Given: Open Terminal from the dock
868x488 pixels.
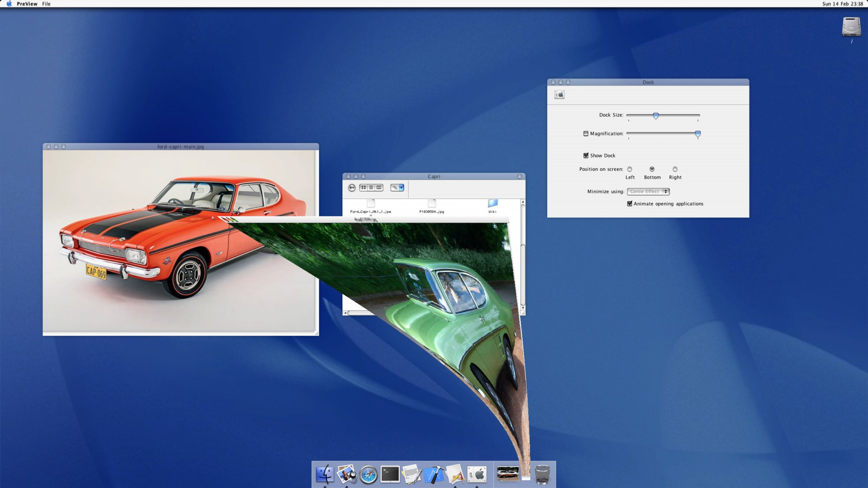Looking at the screenshot, I should click(390, 474).
